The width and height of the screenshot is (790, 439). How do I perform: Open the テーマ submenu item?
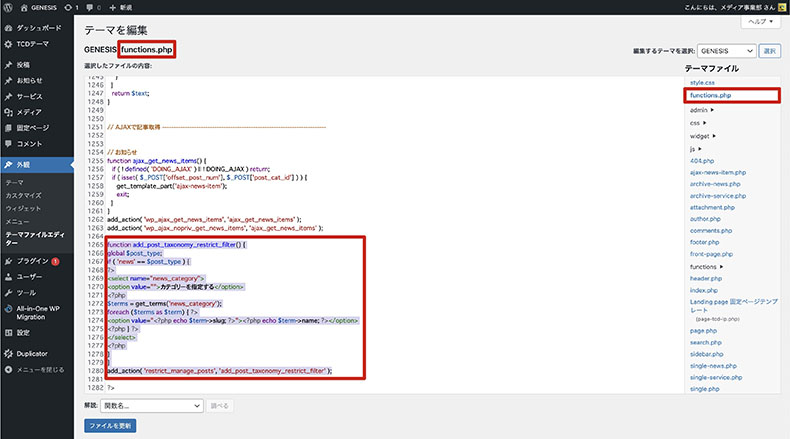[x=15, y=182]
